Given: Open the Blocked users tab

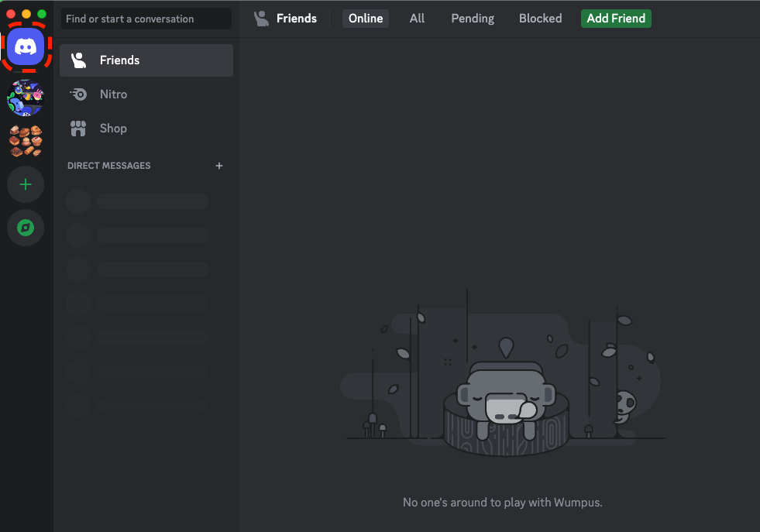Looking at the screenshot, I should [x=540, y=19].
